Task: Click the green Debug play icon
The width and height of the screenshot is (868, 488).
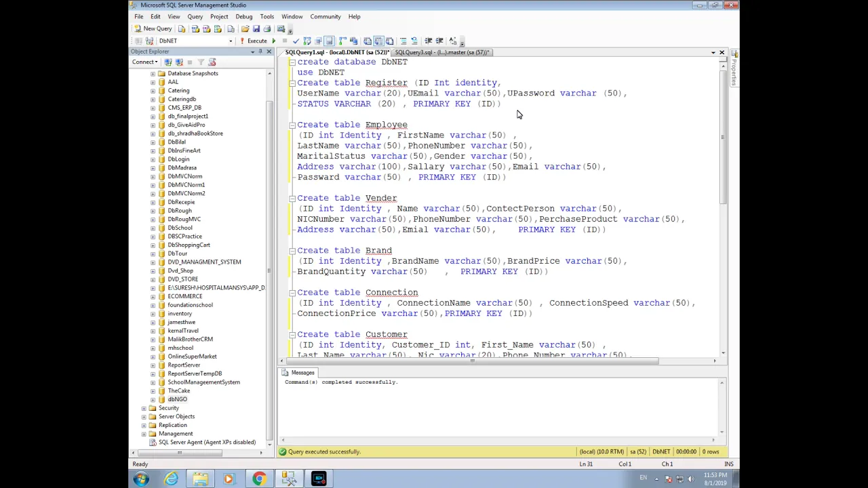Action: pos(274,41)
